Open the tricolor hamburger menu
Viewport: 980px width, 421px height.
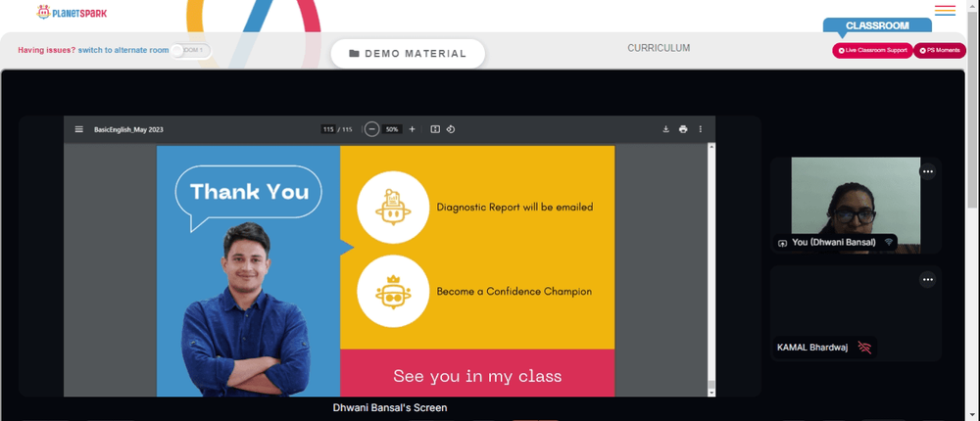(945, 11)
